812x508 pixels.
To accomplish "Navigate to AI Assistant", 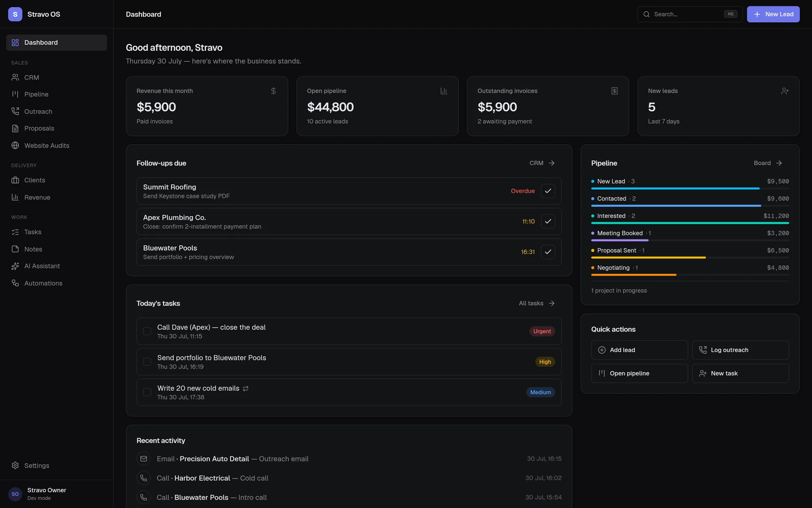I will click(x=56, y=266).
